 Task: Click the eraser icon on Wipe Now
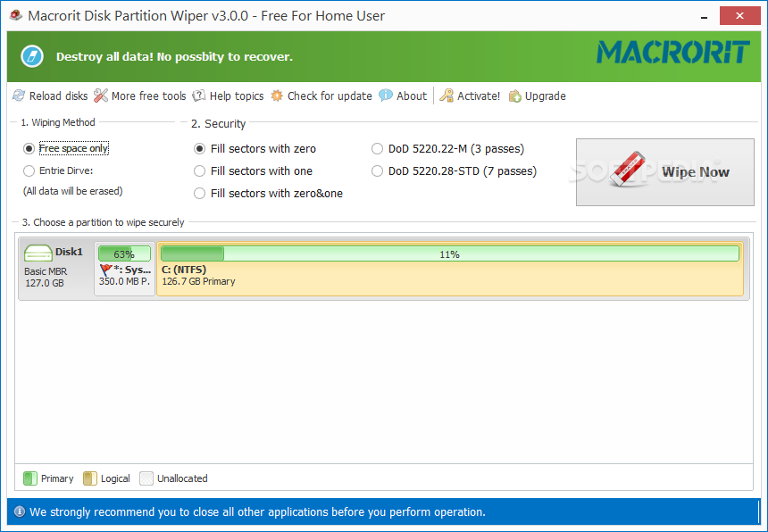[628, 169]
